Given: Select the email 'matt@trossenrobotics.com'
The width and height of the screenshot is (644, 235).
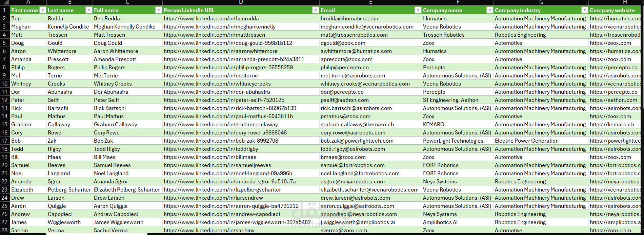Looking at the screenshot, I should click(x=370, y=35).
